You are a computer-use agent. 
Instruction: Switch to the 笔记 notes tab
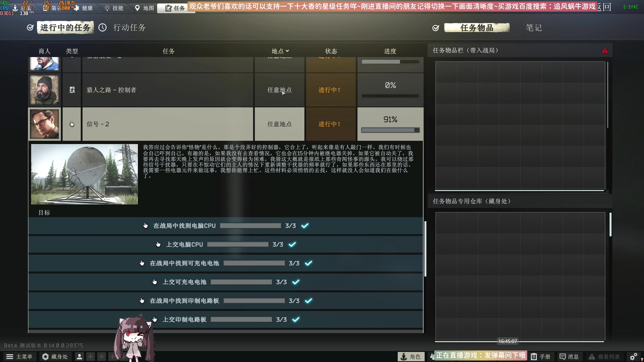click(x=534, y=28)
